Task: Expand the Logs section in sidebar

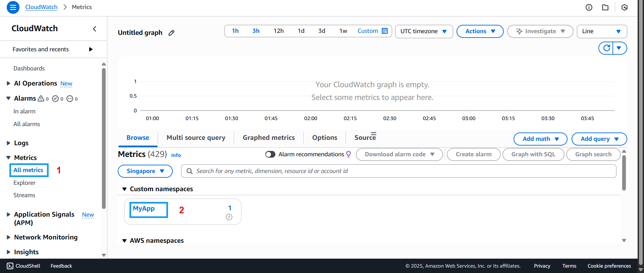Action: [9, 143]
